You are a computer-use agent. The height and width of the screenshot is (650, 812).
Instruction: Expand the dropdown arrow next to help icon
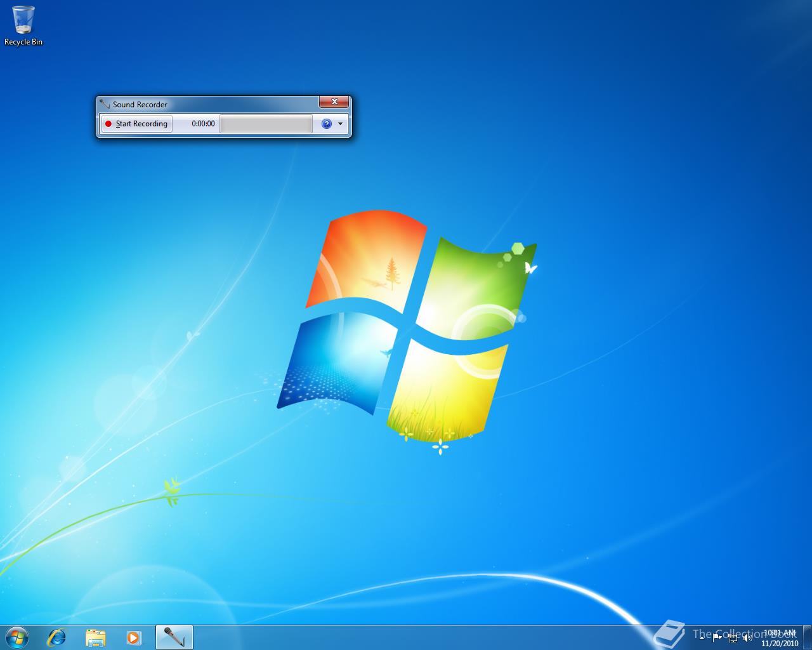coord(341,124)
